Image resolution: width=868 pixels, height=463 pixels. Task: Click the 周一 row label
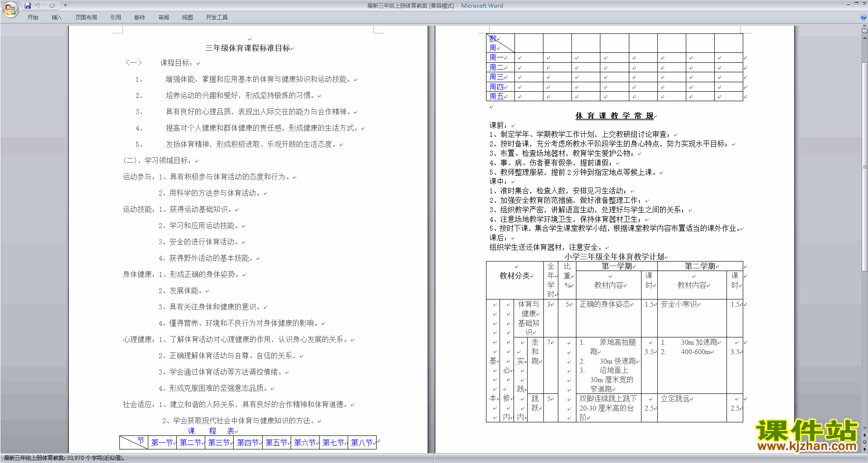tap(496, 57)
